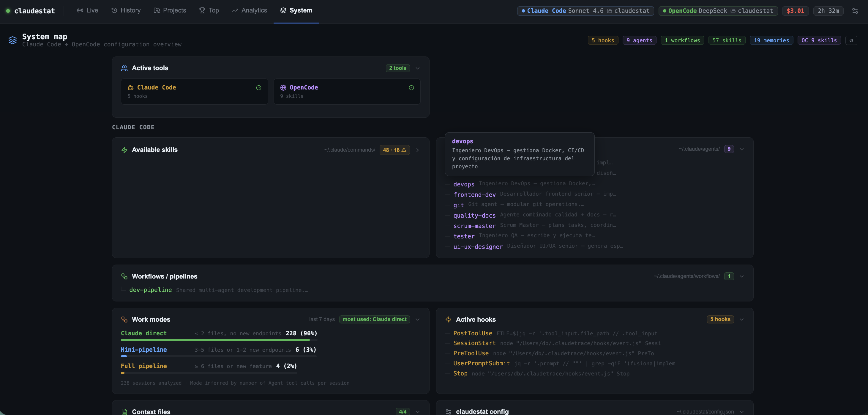Click the Context files document icon
Screen dimensions: 868x415
click(x=124, y=412)
